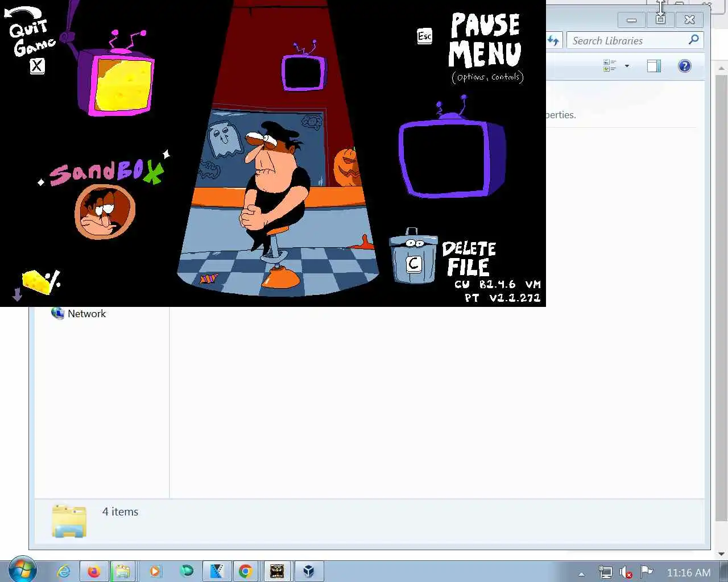Click the Explorer refresh arrows button

tap(553, 40)
